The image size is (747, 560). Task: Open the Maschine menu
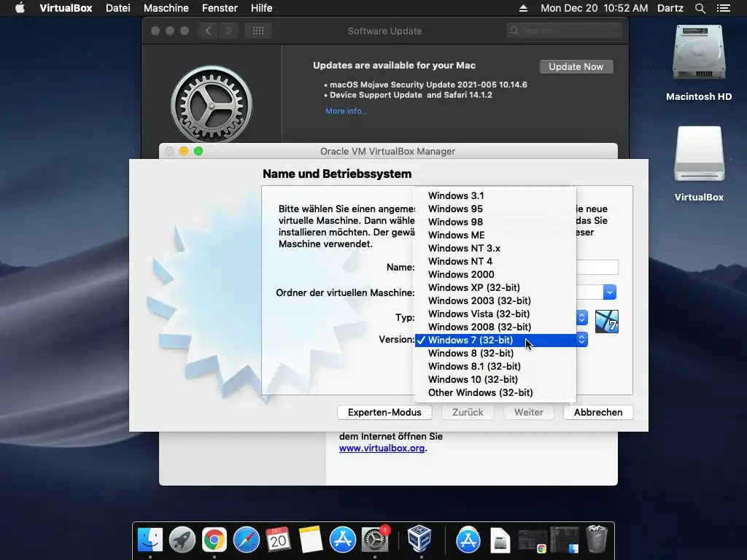(166, 8)
